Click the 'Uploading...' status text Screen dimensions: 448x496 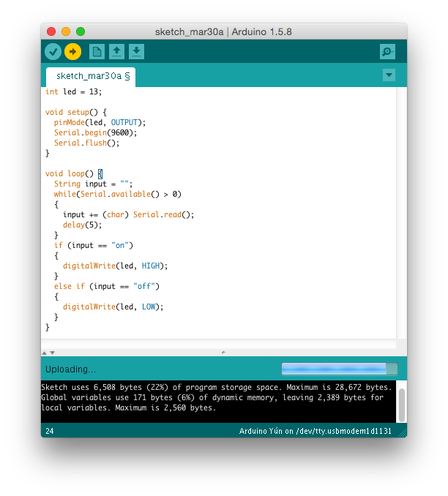click(x=70, y=369)
